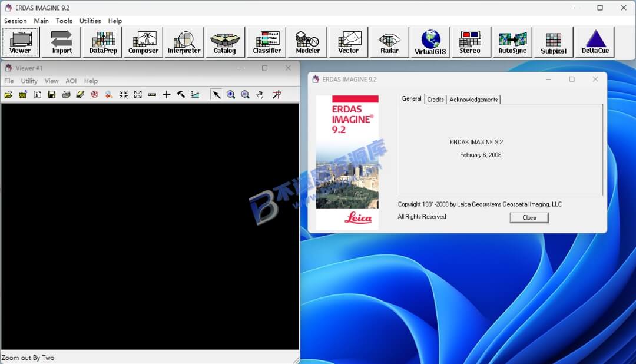636x364 pixels.
Task: Click the outward arrows icon in Viewer toolbar
Action: (x=138, y=95)
